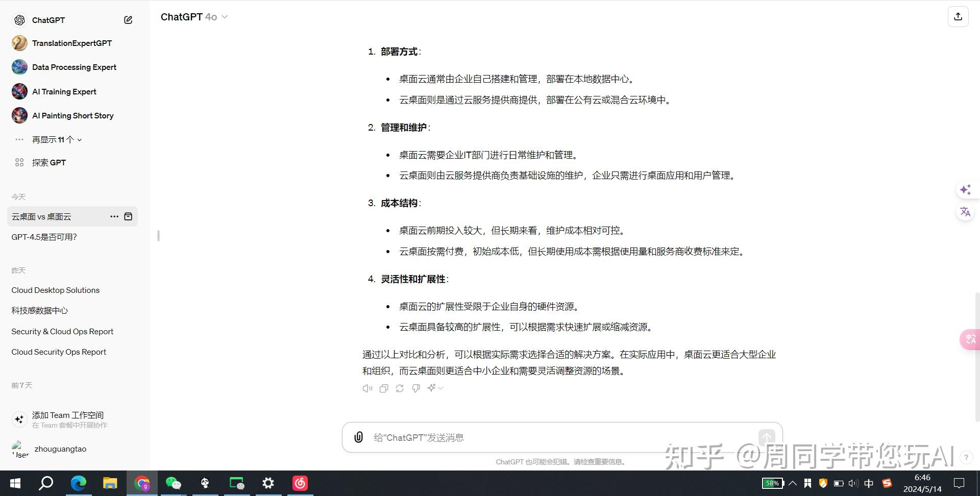Open the sparkle model-switch dropdown under the reply
Viewport: 980px width, 496px height.
pos(434,388)
